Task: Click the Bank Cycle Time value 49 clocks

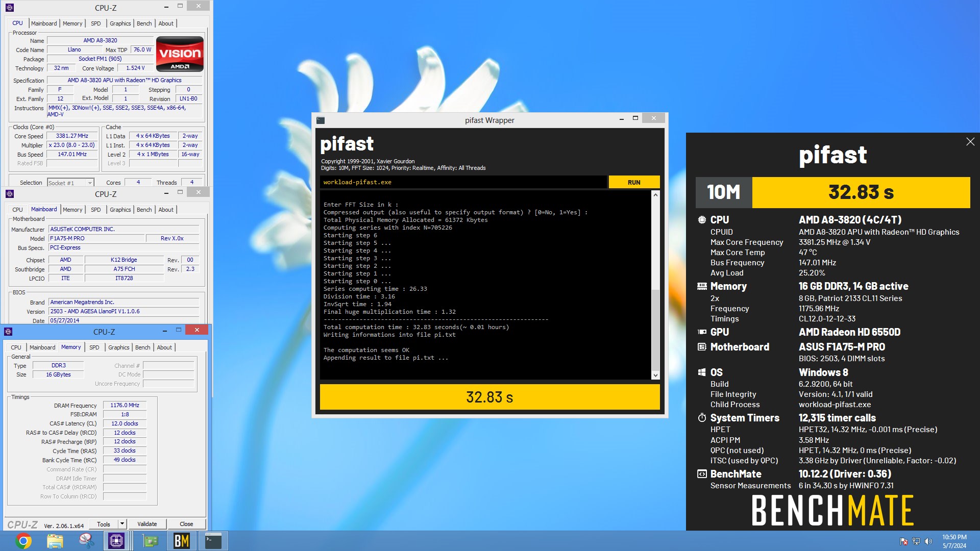Action: [125, 460]
